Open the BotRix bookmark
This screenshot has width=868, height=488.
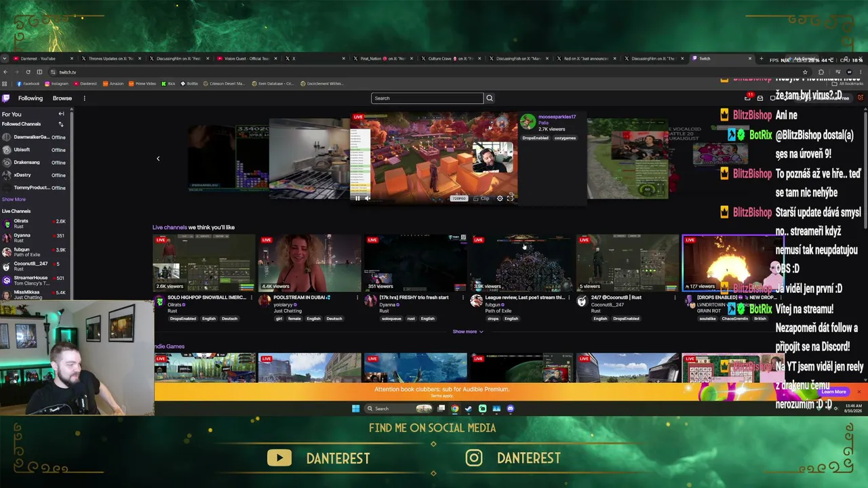coord(189,83)
